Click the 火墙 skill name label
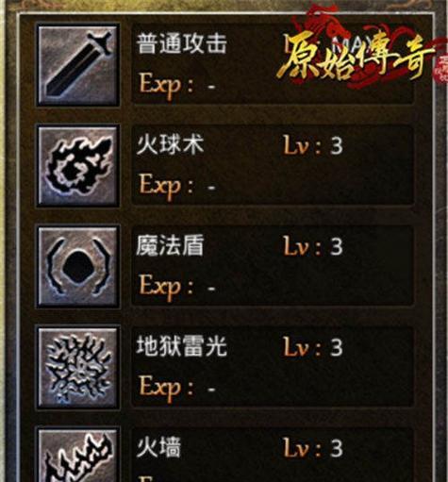Image resolution: width=448 pixels, height=482 pixels. 158,447
